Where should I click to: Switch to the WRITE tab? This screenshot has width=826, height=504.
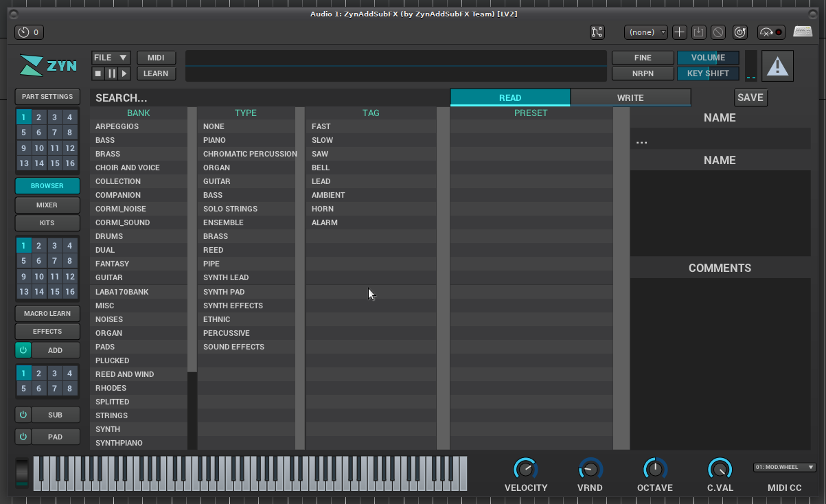point(630,98)
